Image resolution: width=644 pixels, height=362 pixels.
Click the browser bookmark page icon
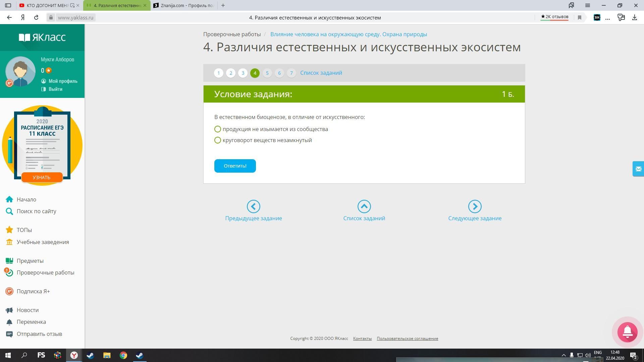click(579, 17)
